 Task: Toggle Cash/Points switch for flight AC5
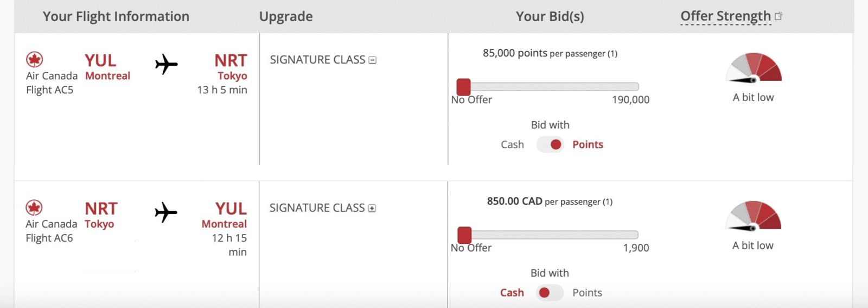(550, 144)
